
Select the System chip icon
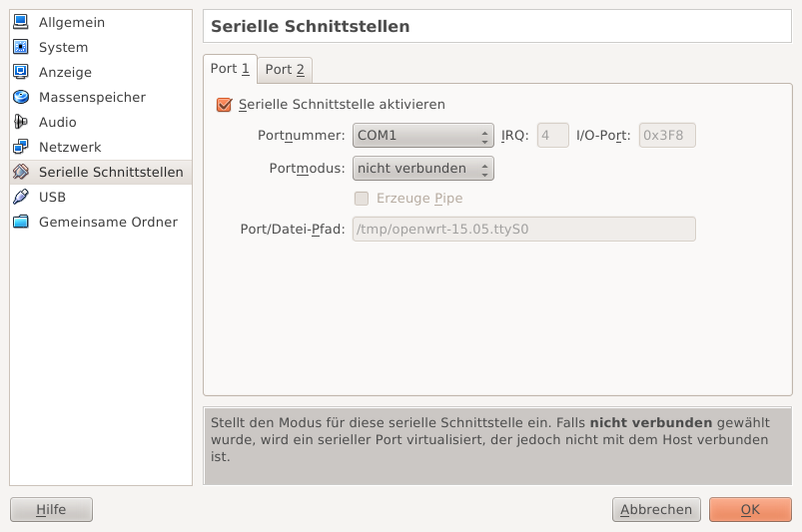click(20, 47)
